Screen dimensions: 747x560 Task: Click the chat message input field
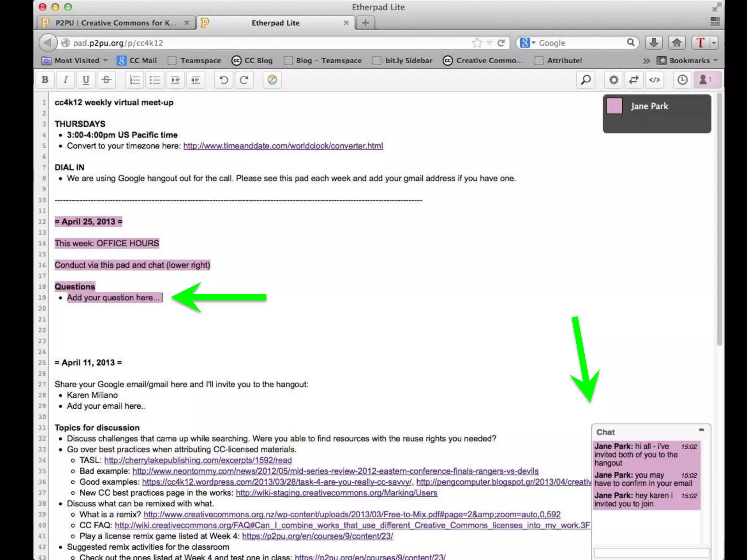pyautogui.click(x=651, y=553)
